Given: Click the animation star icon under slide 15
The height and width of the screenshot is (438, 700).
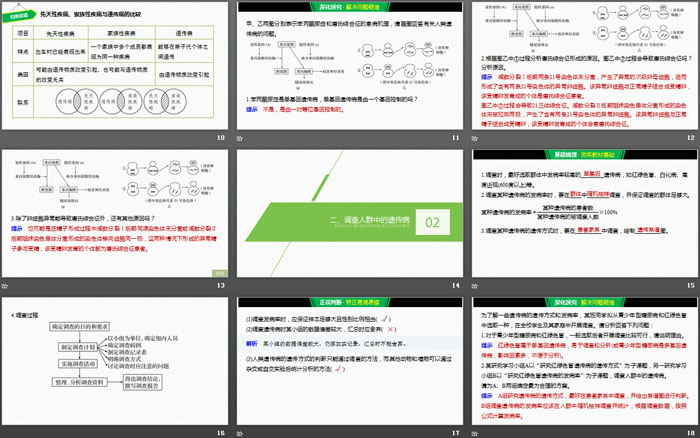Looking at the screenshot, I should click(475, 286).
